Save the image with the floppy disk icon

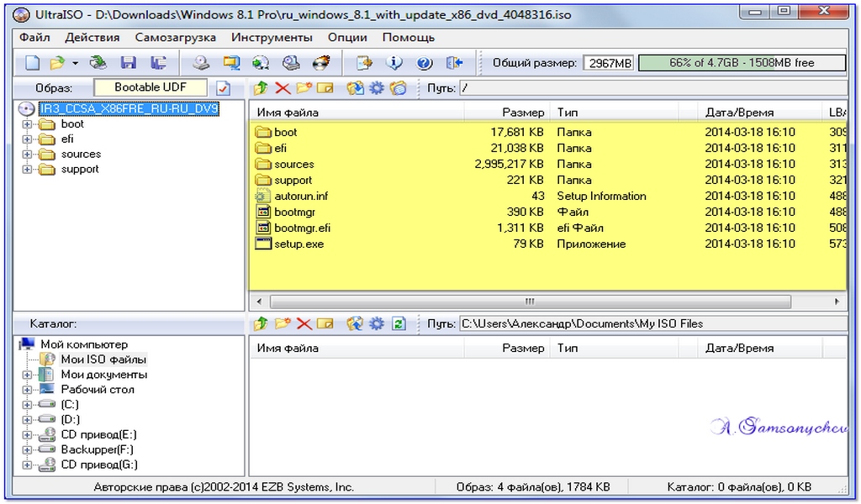click(129, 63)
